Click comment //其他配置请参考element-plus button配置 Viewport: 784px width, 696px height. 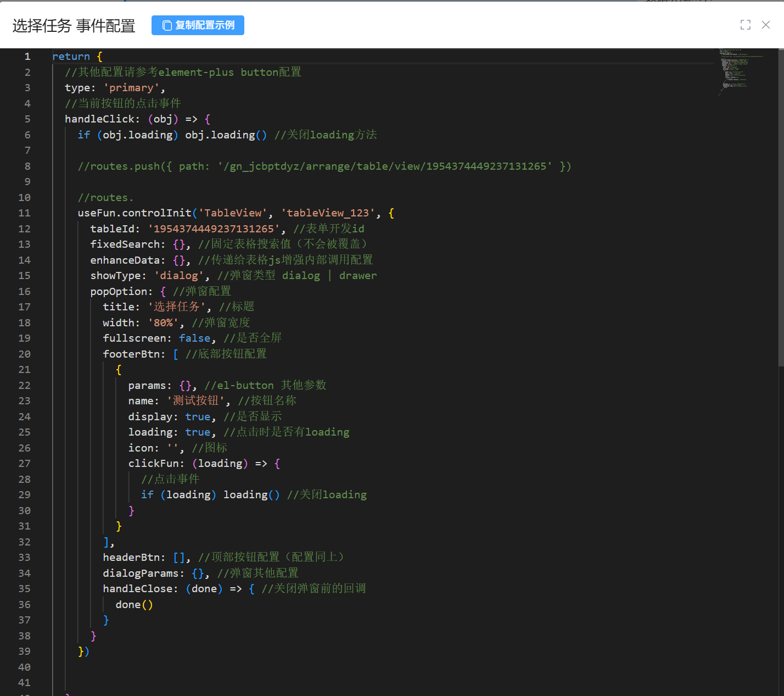point(183,72)
